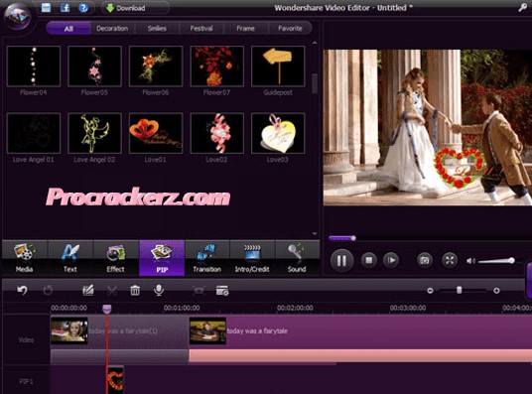Open the Intro/Credit panel

[x=252, y=258]
